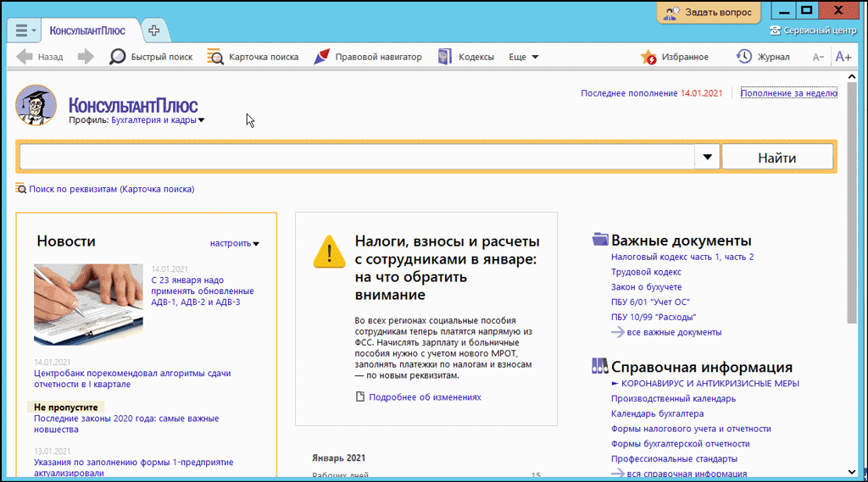Open Поиск по реквизитам link
The width and height of the screenshot is (868, 482).
[112, 189]
